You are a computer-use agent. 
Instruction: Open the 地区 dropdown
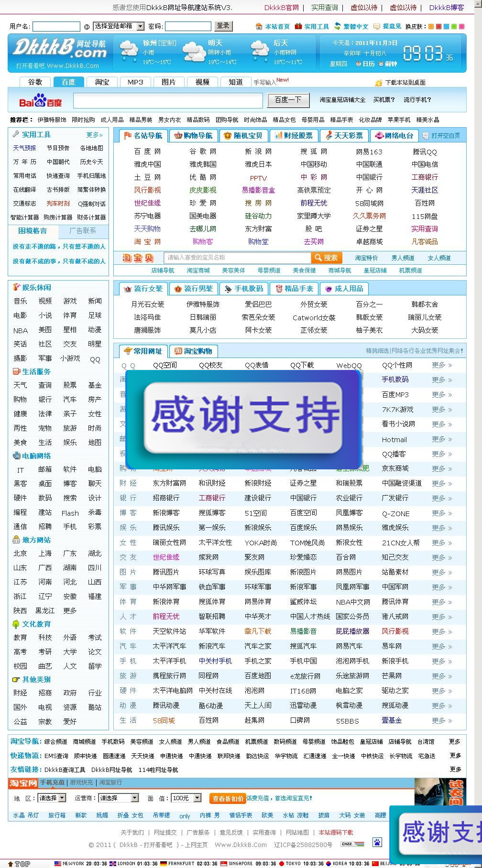(51, 798)
